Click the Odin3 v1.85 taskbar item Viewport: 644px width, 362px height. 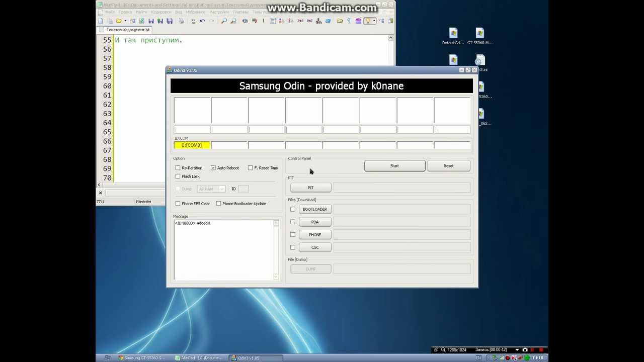click(256, 358)
